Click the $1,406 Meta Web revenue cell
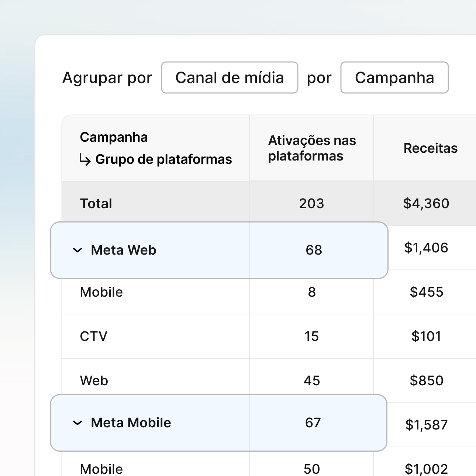This screenshot has height=476, width=476. (x=426, y=248)
